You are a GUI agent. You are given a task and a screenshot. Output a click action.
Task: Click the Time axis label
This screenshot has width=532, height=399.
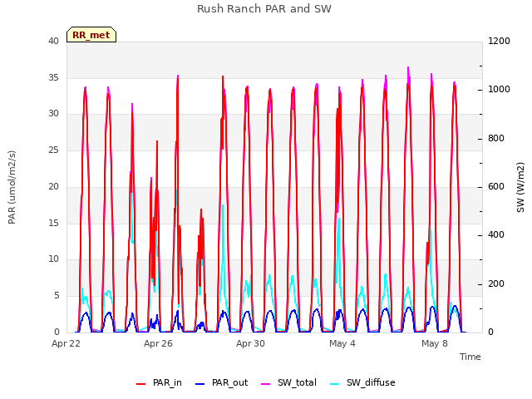click(x=470, y=357)
